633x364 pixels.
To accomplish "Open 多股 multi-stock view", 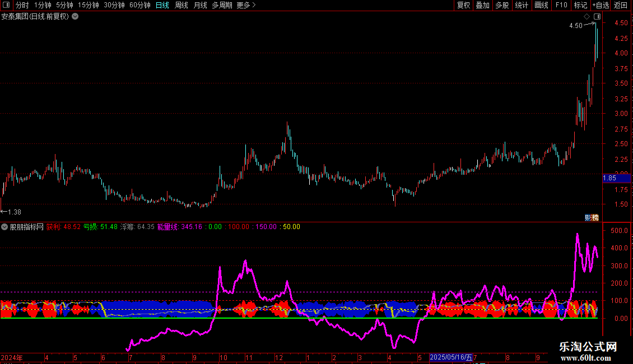I will pyautogui.click(x=502, y=5).
